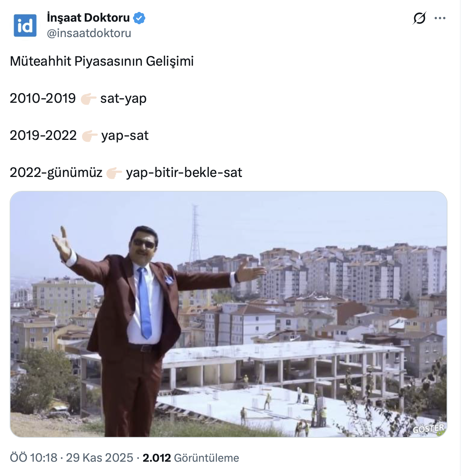Open the ÖÖ 10:18 post timestamp
Image resolution: width=461 pixels, height=476 pixels.
point(34,458)
